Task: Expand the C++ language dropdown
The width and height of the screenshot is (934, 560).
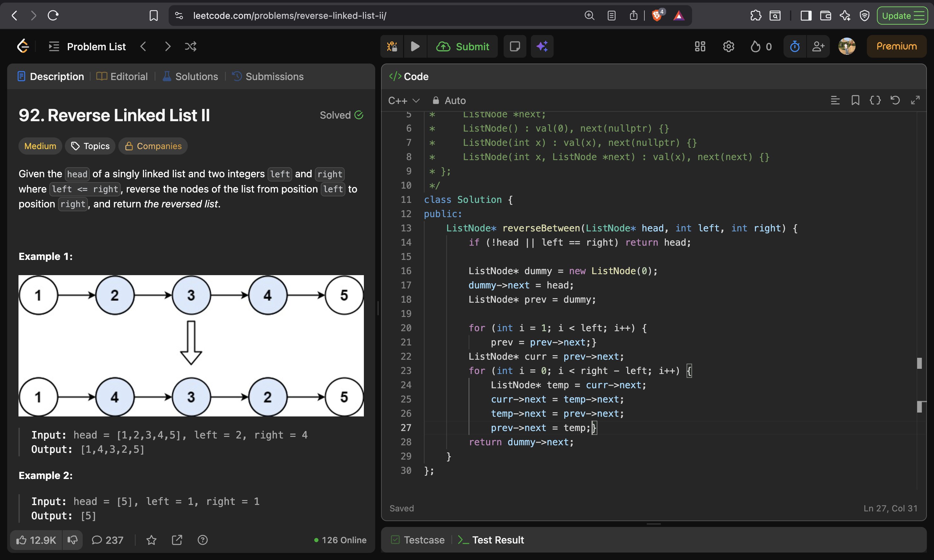Action: click(403, 101)
